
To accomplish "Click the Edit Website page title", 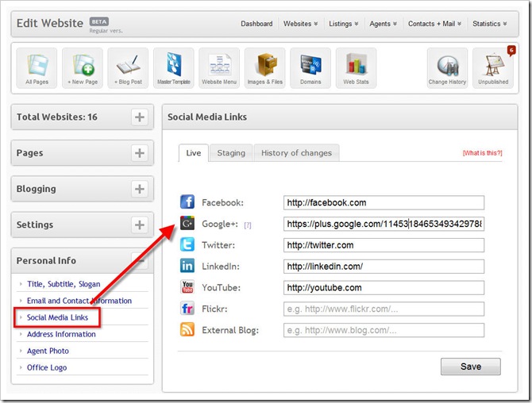I will point(50,23).
